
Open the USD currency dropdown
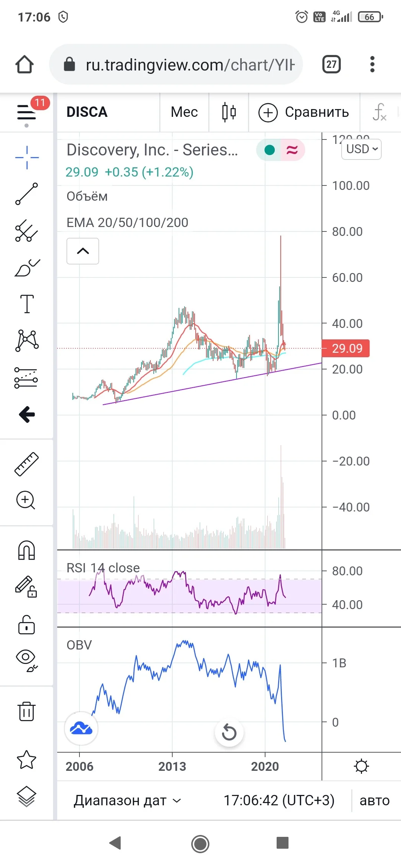pos(361,149)
